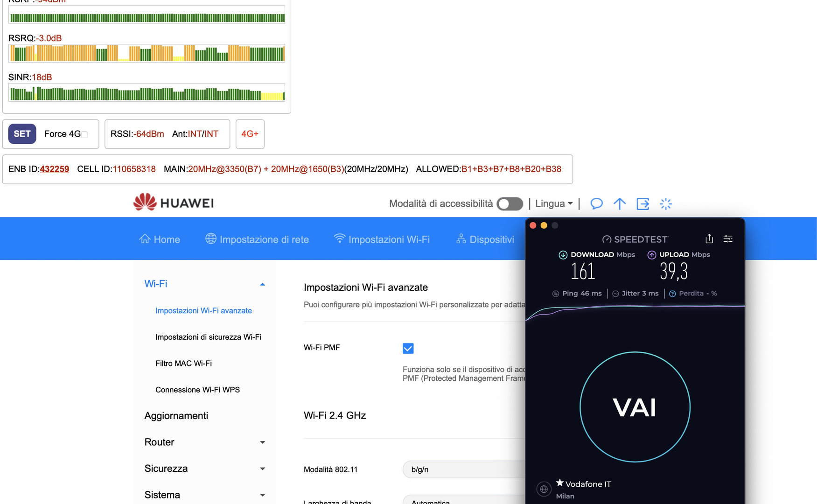Click the Jitter icon in Speedtest

pos(615,294)
